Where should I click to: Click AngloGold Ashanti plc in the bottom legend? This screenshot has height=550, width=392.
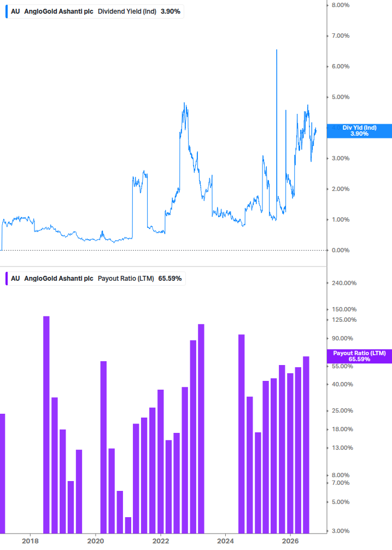click(59, 279)
